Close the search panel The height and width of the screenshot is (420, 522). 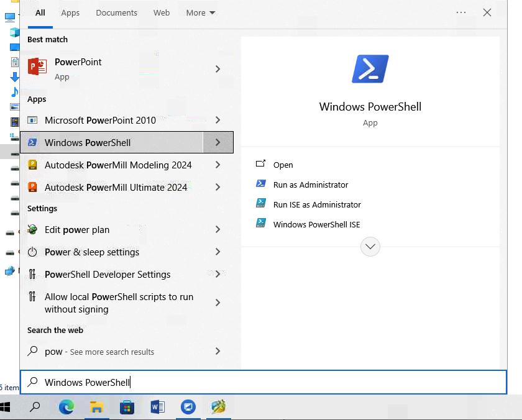click(x=487, y=12)
